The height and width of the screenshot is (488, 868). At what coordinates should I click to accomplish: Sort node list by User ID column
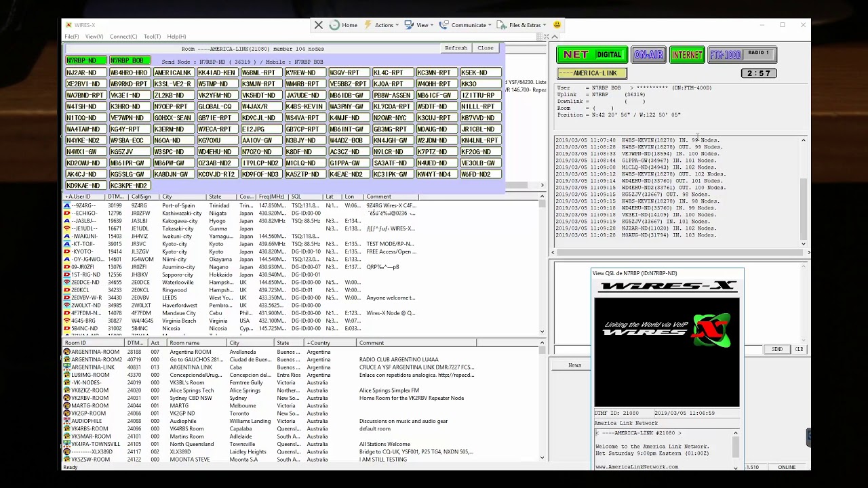[x=83, y=197]
